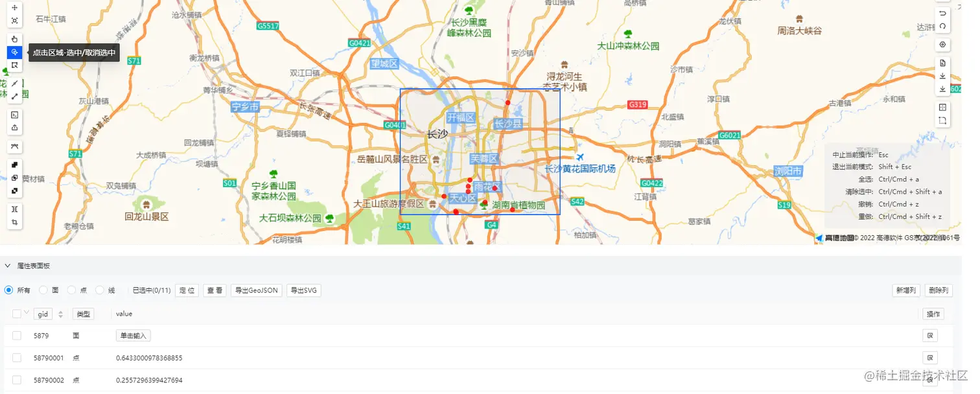980x394 pixels.
Task: Click gid cell 58790002
Action: [x=49, y=380]
